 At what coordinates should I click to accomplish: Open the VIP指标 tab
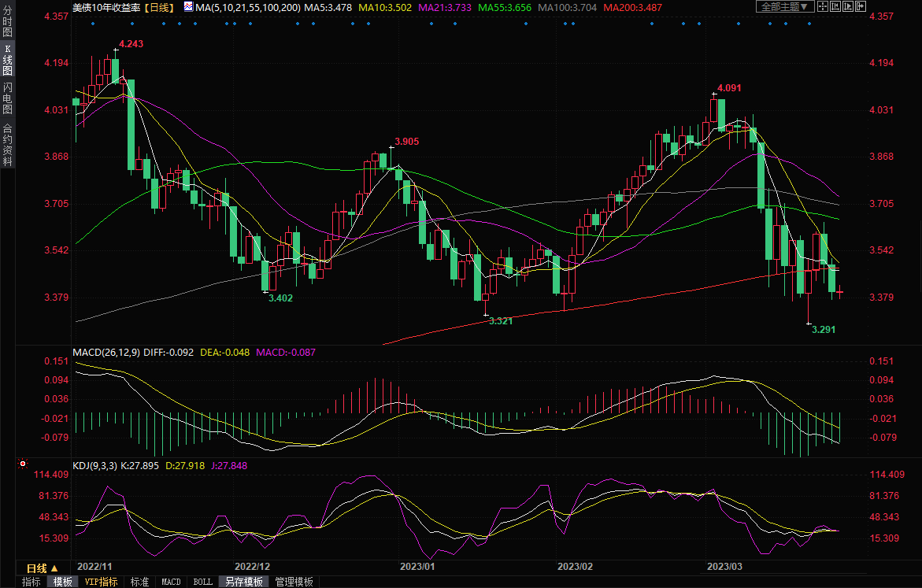click(x=101, y=582)
